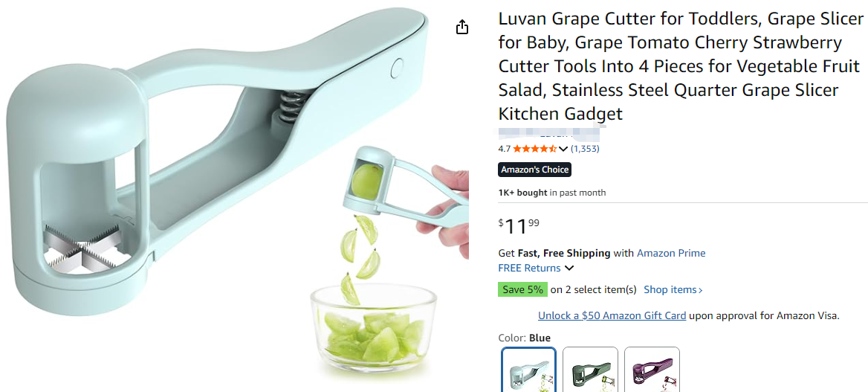
Task: Open the blurred brand store link under the title
Action: point(549,134)
